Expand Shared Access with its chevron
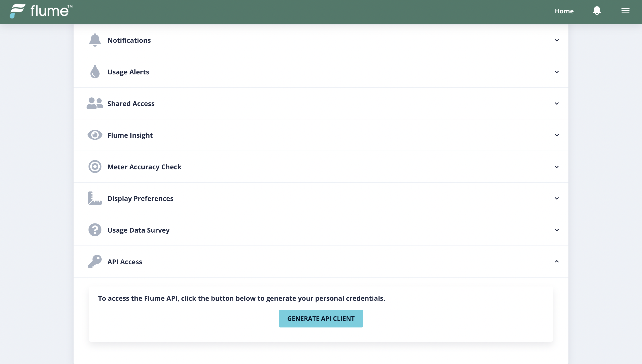The image size is (642, 364). (x=557, y=104)
